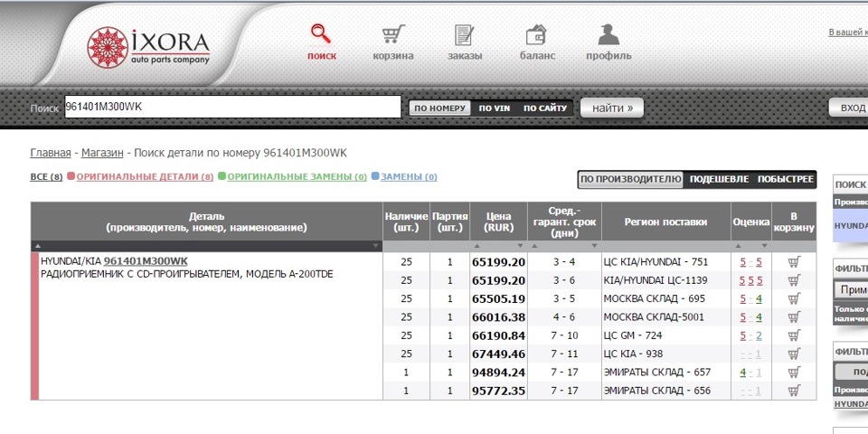Sort Оценка column descending arrow

pyautogui.click(x=764, y=246)
